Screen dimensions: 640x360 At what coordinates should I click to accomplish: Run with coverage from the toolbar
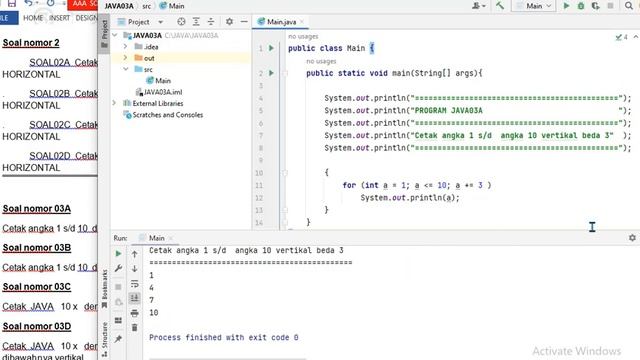click(x=596, y=6)
